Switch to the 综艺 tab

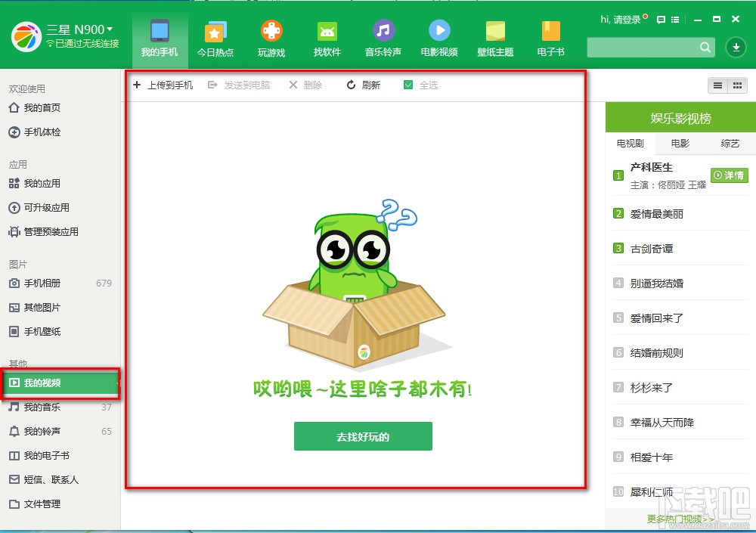pyautogui.click(x=730, y=143)
